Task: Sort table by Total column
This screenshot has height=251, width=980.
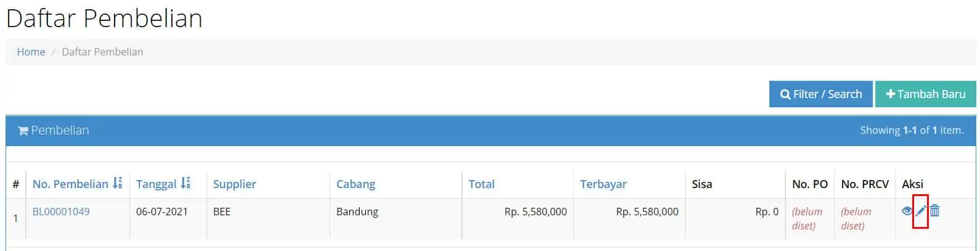Action: point(481,184)
